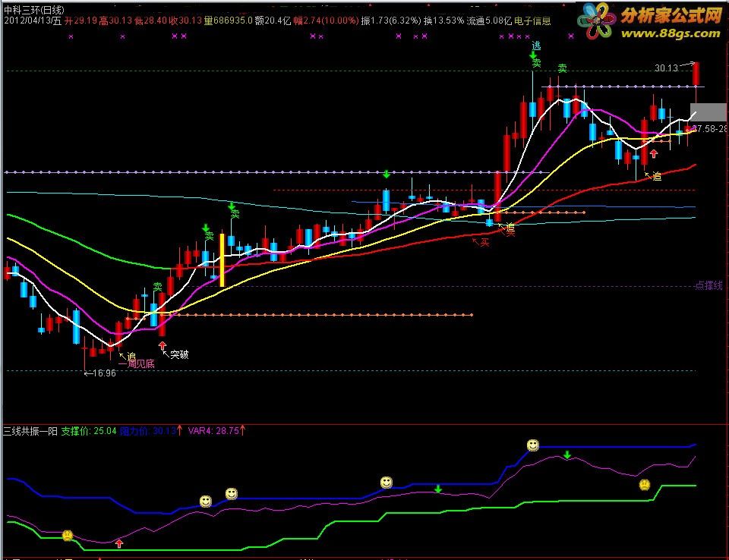Viewport: 729px width, 560px height.
Task: Click the 逃 escape signal label
Action: (537, 46)
